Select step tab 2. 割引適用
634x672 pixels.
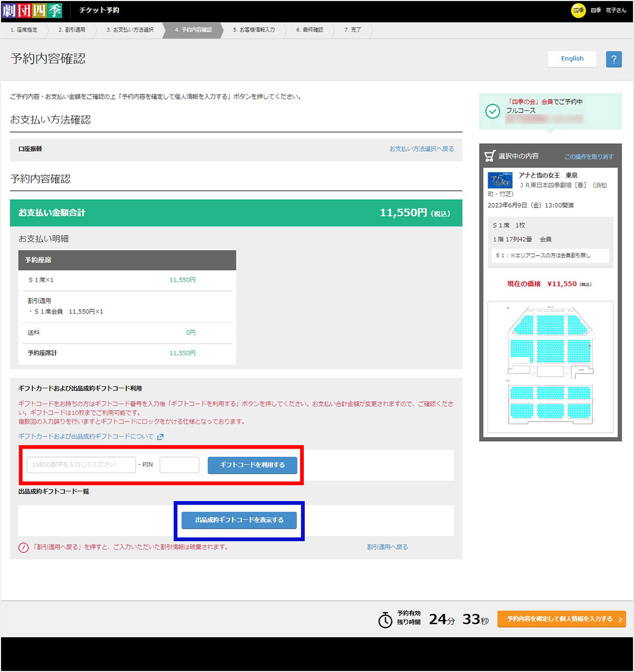72,30
